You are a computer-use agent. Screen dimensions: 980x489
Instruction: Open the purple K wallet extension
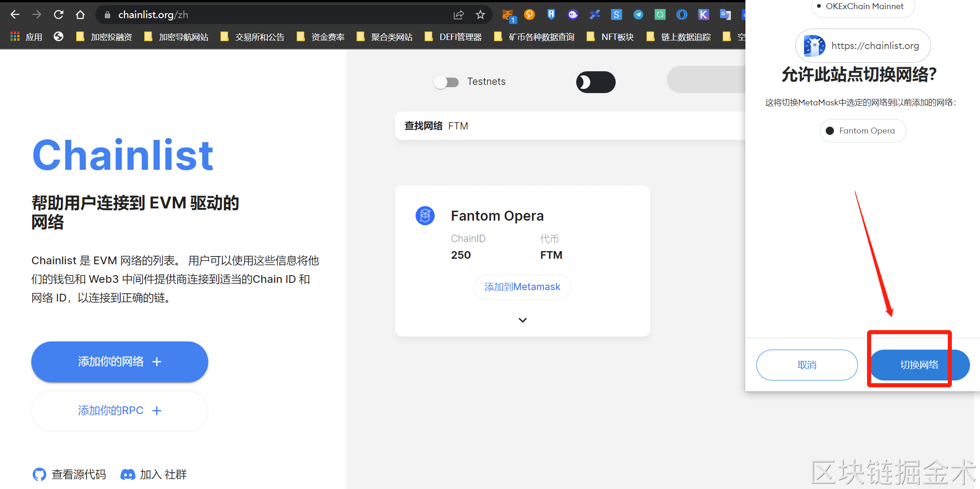704,15
